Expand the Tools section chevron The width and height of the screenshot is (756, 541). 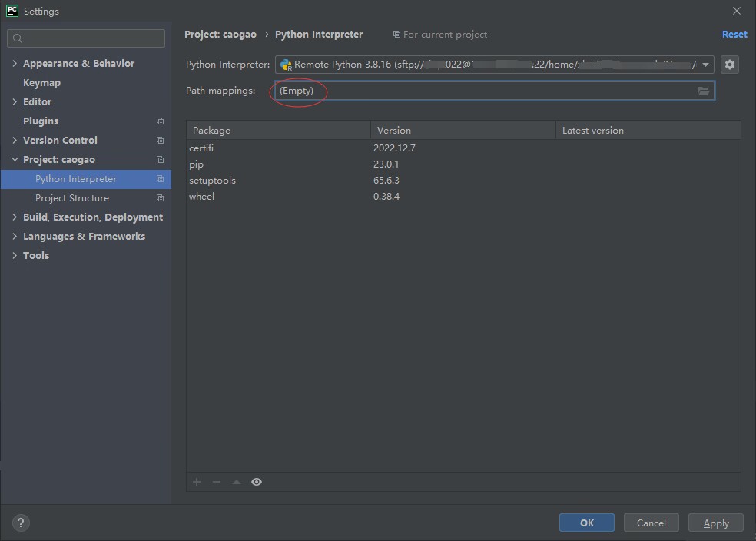pyautogui.click(x=15, y=256)
